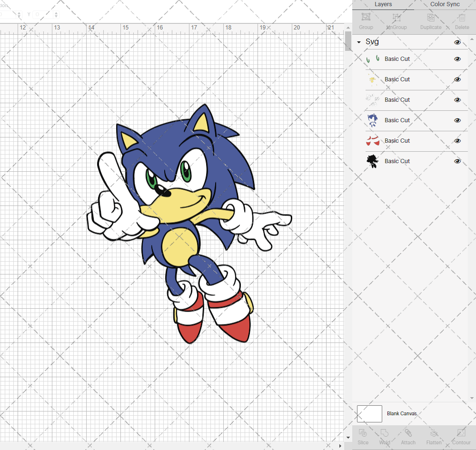This screenshot has height=450, width=476.
Task: Hide the top green Basic Cut layer
Action: tap(457, 59)
